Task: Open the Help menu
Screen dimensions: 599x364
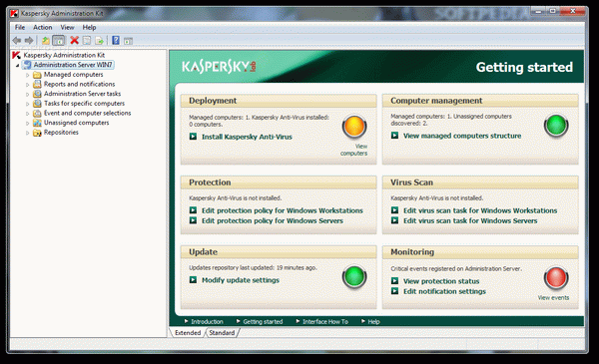Action: click(x=89, y=27)
